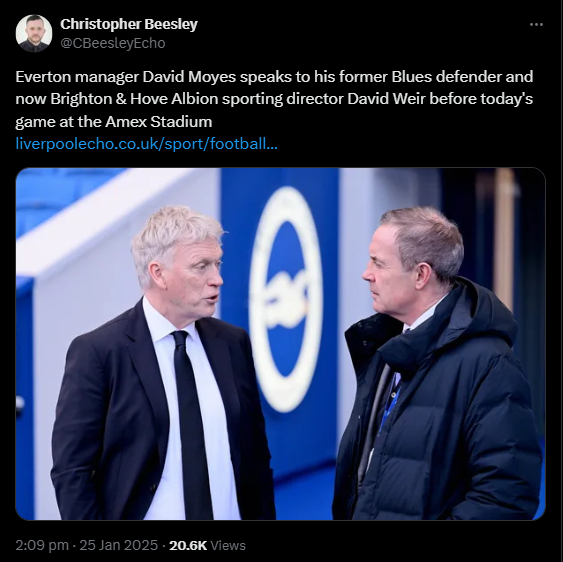
Task: Click the 2:09 pm timestamp
Action: pos(42,545)
